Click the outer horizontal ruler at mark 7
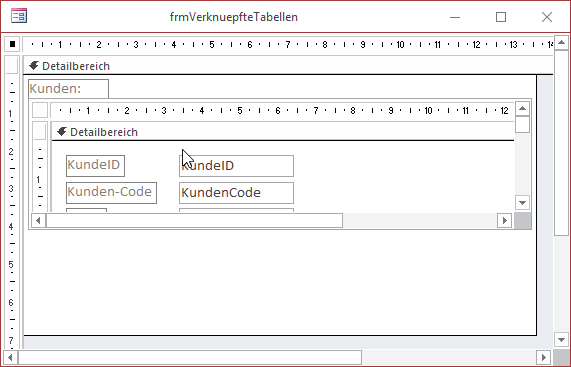Viewport: 571px width, 367px height. pos(288,45)
